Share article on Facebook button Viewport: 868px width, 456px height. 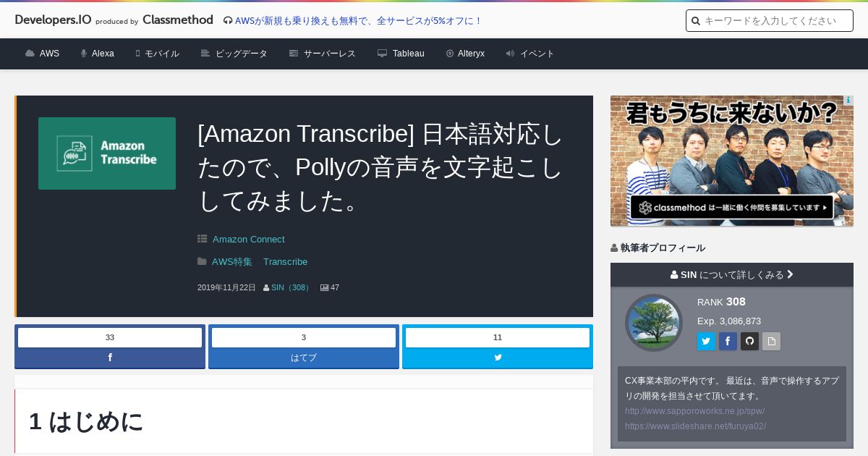(110, 358)
